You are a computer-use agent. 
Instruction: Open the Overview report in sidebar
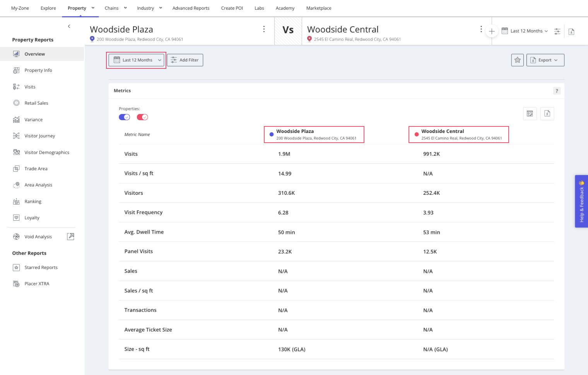coord(42,54)
